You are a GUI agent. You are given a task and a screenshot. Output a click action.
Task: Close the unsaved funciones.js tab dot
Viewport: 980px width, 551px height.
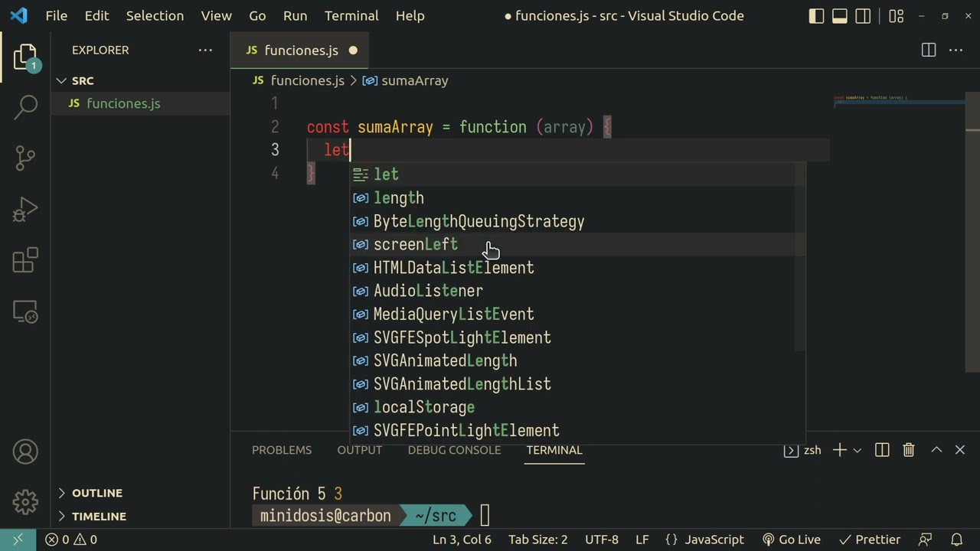tap(353, 51)
